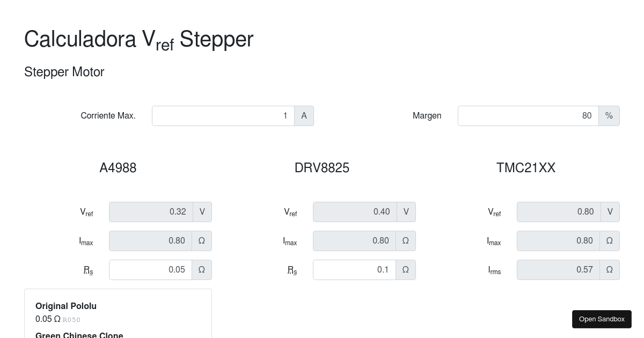Click the A4988 Rs resistance input
Screen dimensions: 644x338
point(150,270)
